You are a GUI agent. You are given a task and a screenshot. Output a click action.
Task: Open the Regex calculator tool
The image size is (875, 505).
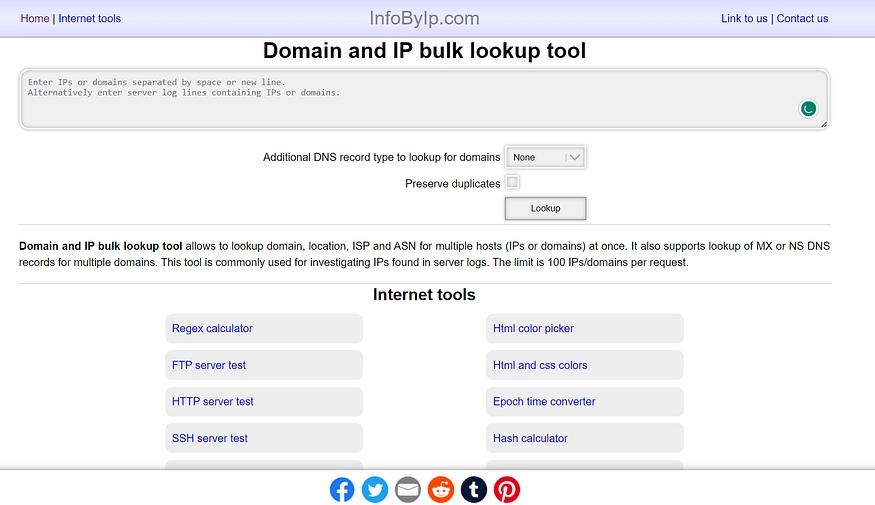pos(212,328)
